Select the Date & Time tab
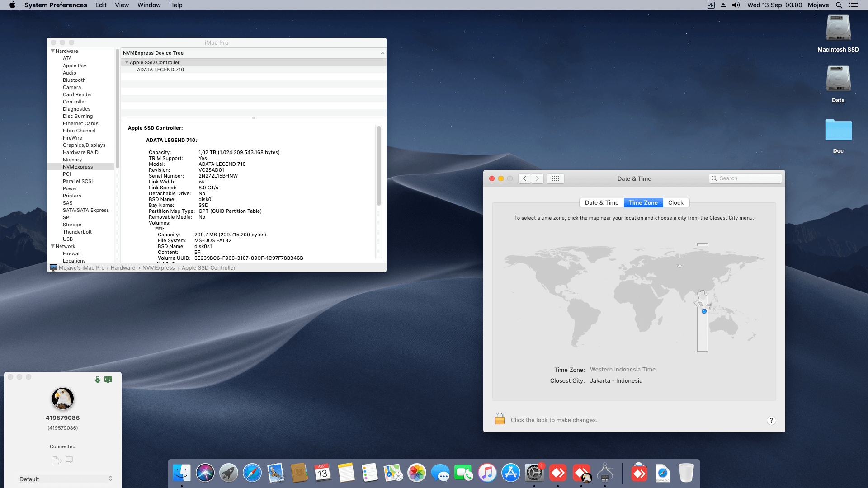This screenshot has height=488, width=868. 601,202
